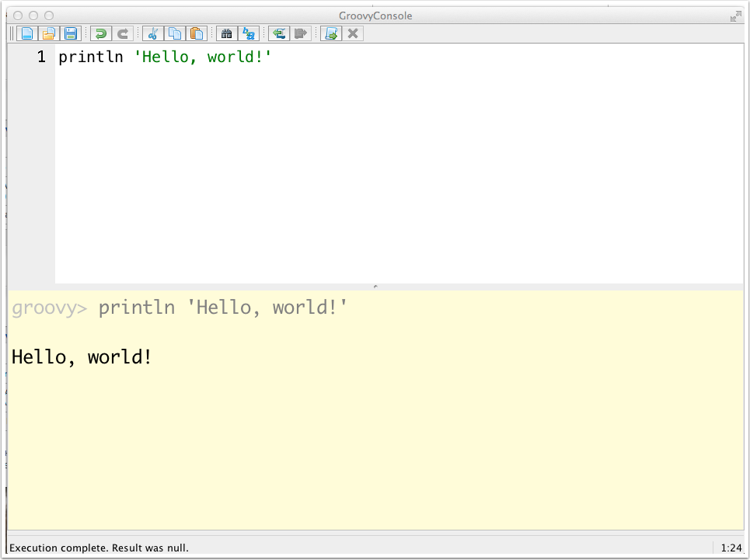
Task: Go to next history entry icon
Action: click(x=301, y=33)
